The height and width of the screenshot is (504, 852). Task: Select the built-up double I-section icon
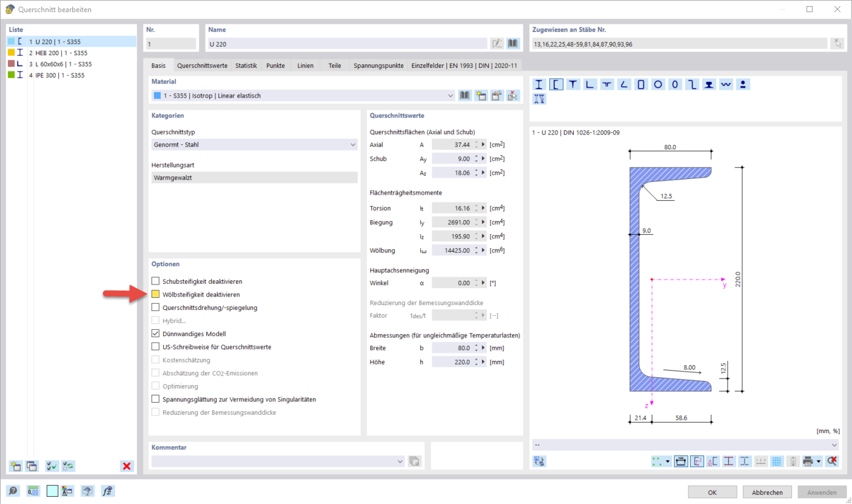coord(539,99)
